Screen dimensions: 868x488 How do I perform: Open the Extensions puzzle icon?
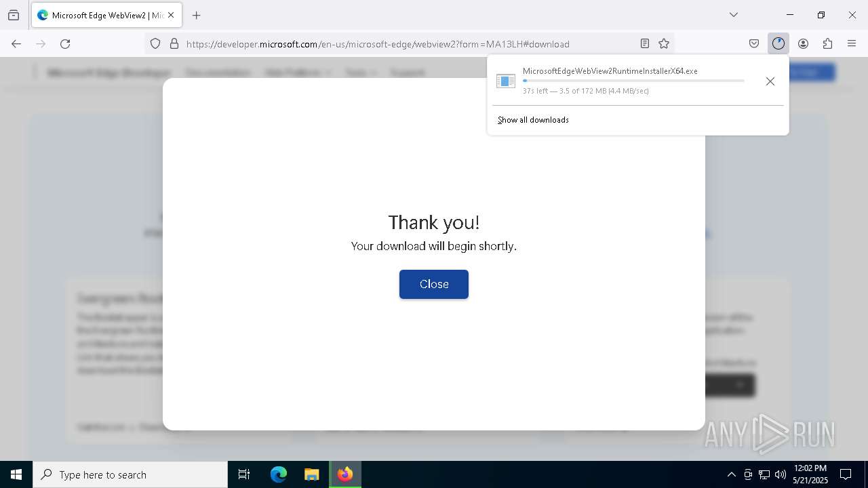(827, 43)
